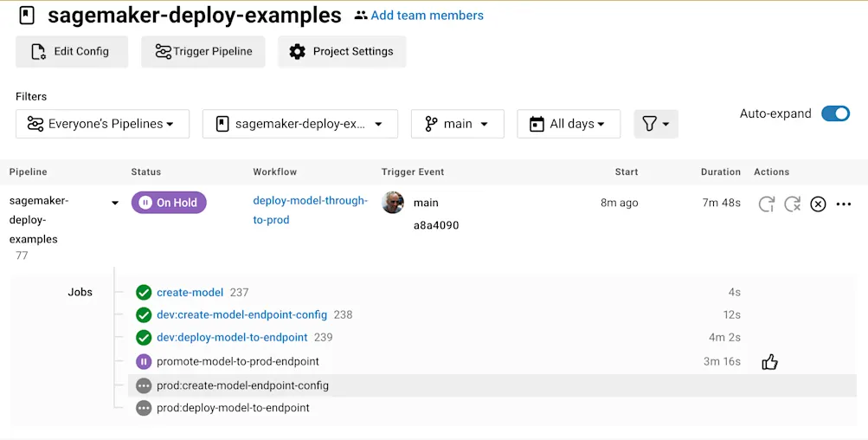The height and width of the screenshot is (440, 868).
Task: Click the Workflow column header
Action: (275, 171)
